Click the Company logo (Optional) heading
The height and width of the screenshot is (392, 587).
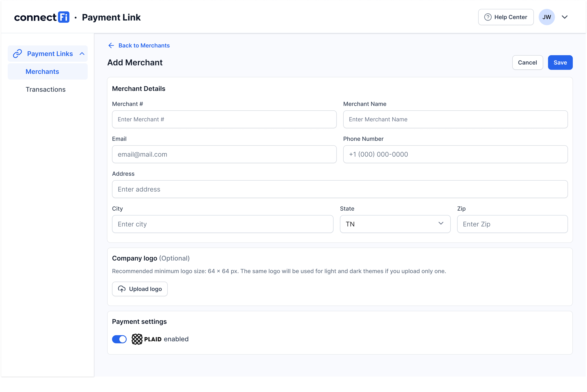pos(151,258)
